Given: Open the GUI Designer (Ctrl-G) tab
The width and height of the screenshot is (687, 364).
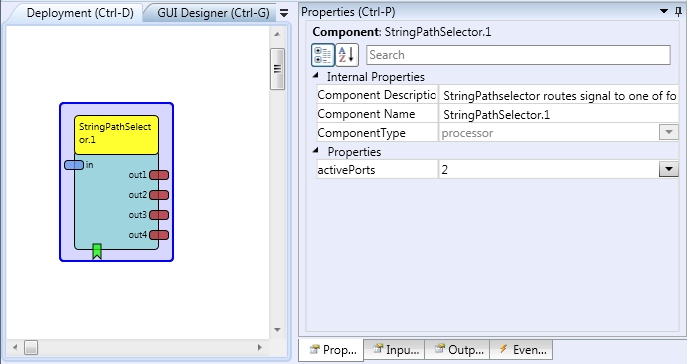Looking at the screenshot, I should tap(213, 13).
